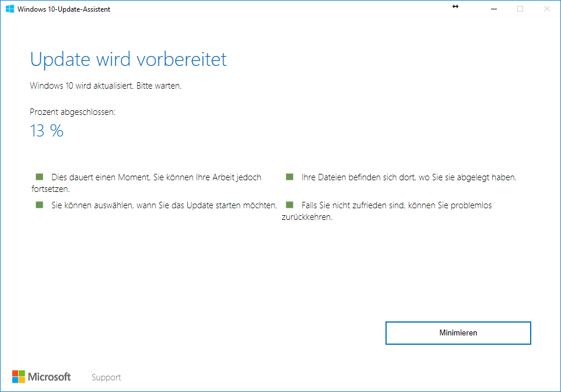Click the disabled maximize button in title bar

520,9
